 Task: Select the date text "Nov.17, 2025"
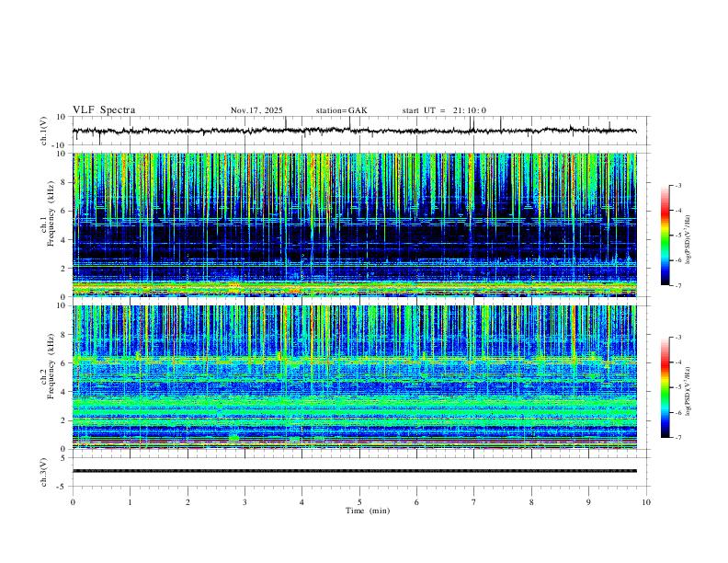coord(256,110)
